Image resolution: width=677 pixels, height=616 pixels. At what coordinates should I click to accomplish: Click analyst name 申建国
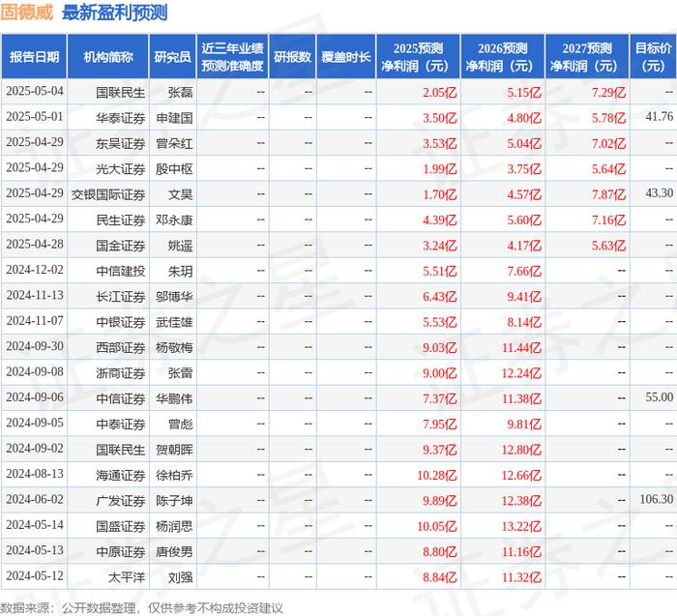click(174, 118)
